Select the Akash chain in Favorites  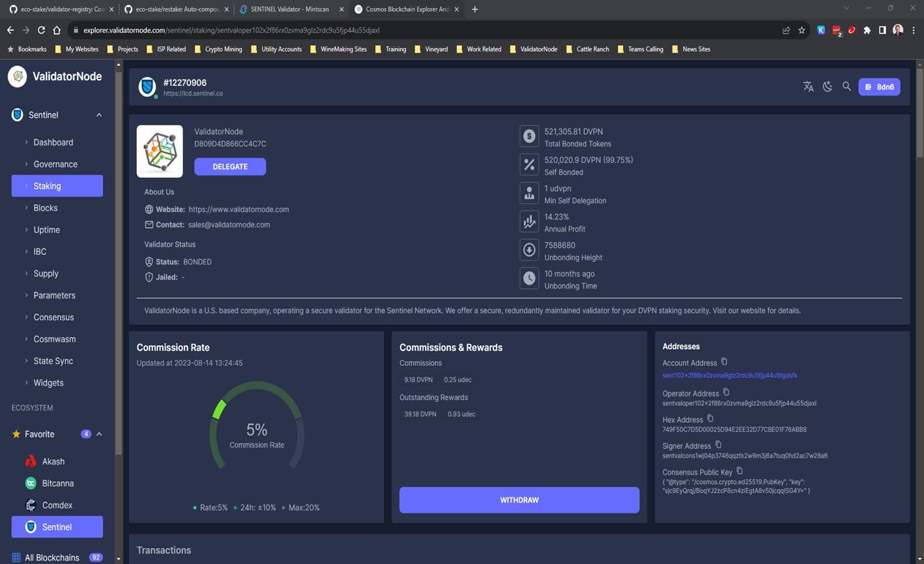point(53,461)
